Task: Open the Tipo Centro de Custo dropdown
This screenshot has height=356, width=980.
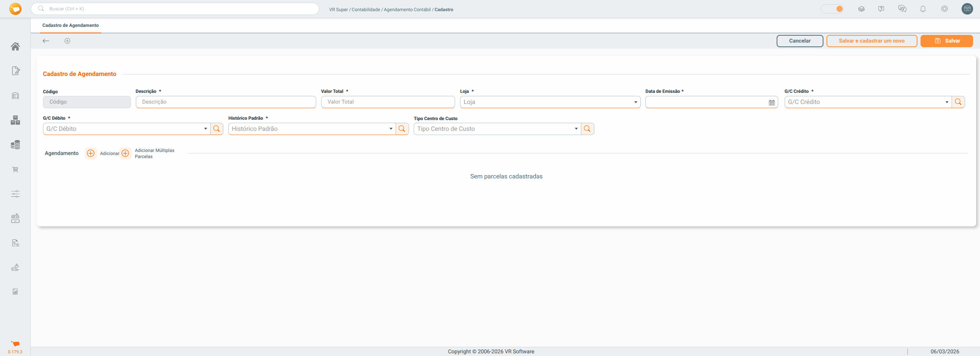Action: (x=576, y=129)
